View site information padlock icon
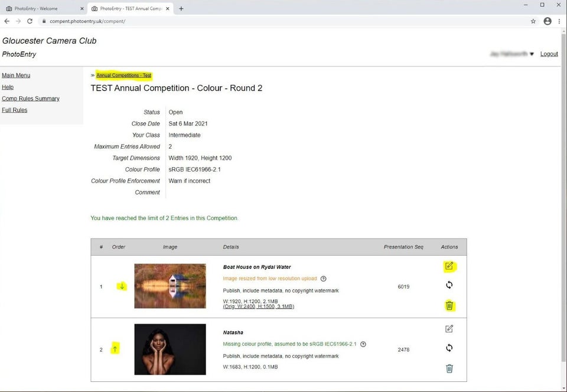The height and width of the screenshot is (392, 567). coord(44,21)
